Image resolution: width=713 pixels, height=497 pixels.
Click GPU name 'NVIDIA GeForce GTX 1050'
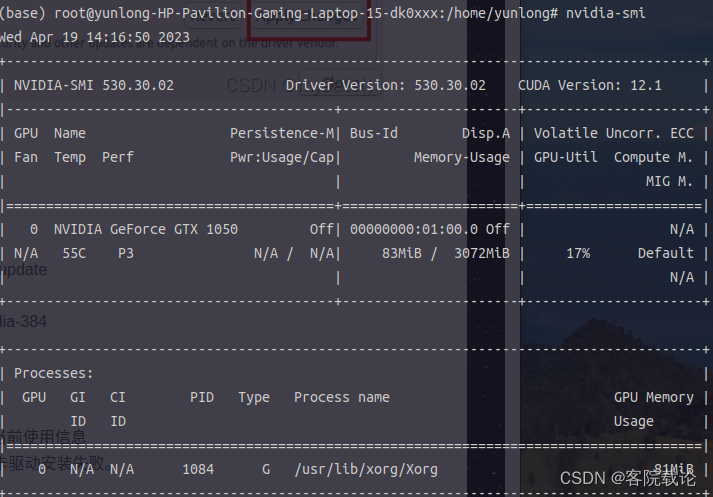click(146, 229)
